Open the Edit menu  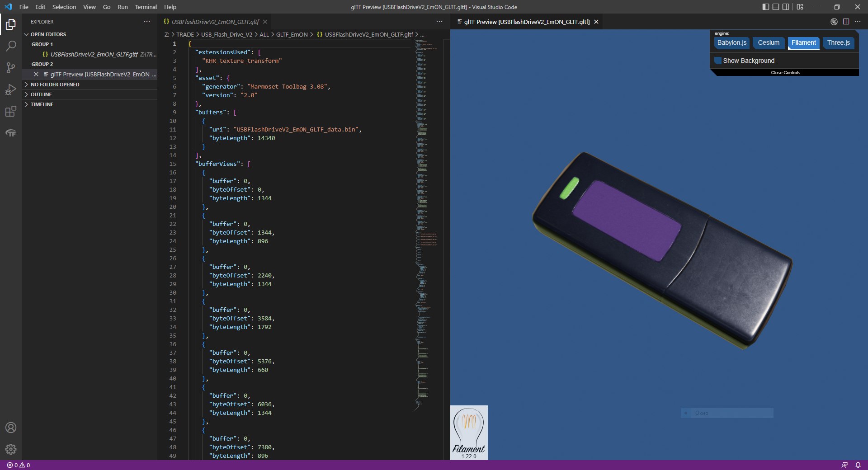40,7
